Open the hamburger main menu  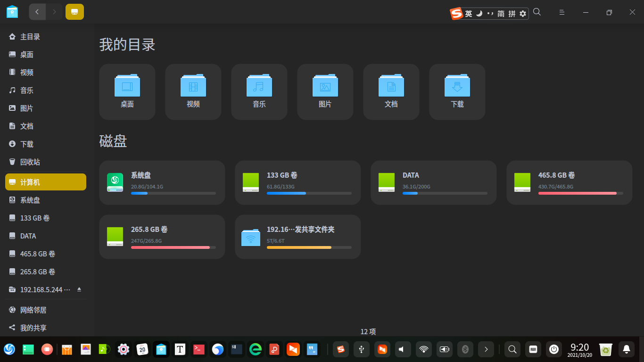[x=562, y=12]
